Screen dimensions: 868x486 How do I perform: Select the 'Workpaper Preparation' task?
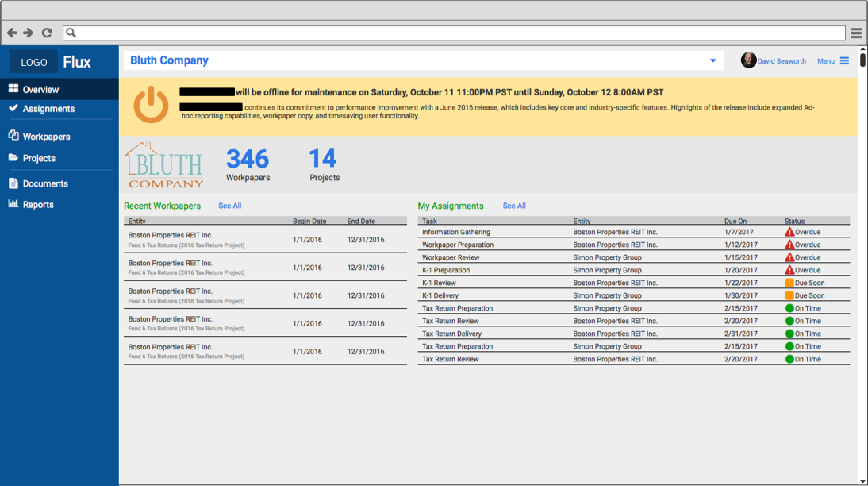click(458, 245)
